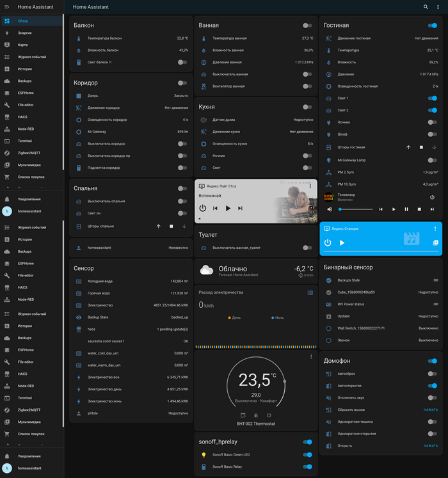Open the Карта page in the sidebar
Screen dimensions: 448x478
(32, 45)
